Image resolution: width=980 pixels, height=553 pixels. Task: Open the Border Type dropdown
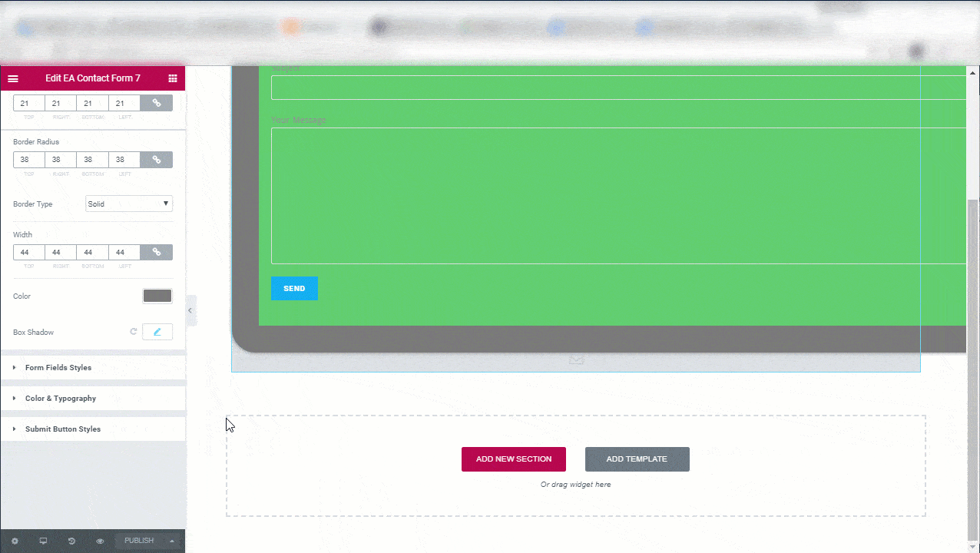tap(129, 204)
